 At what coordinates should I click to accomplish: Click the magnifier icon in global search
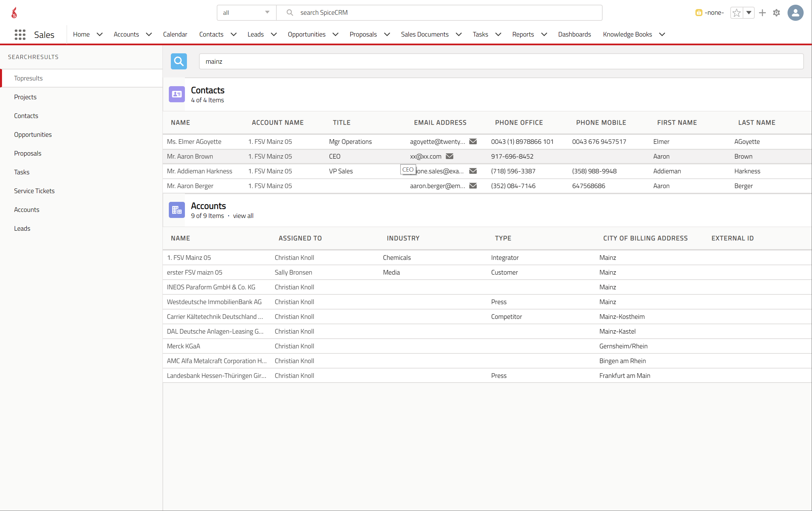pyautogui.click(x=289, y=12)
